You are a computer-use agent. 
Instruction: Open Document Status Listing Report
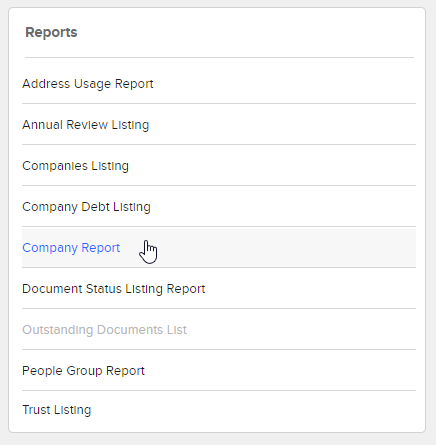click(x=114, y=289)
